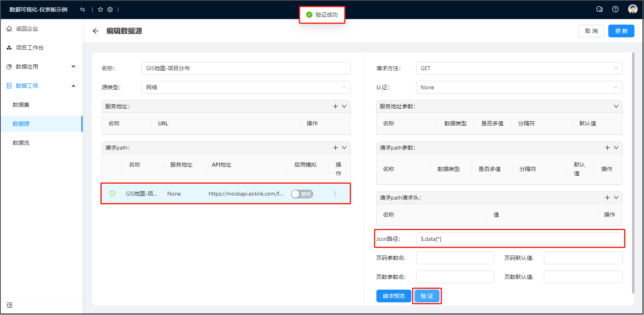Click the user avatar in top right
This screenshot has height=315, width=644.
[633, 9]
